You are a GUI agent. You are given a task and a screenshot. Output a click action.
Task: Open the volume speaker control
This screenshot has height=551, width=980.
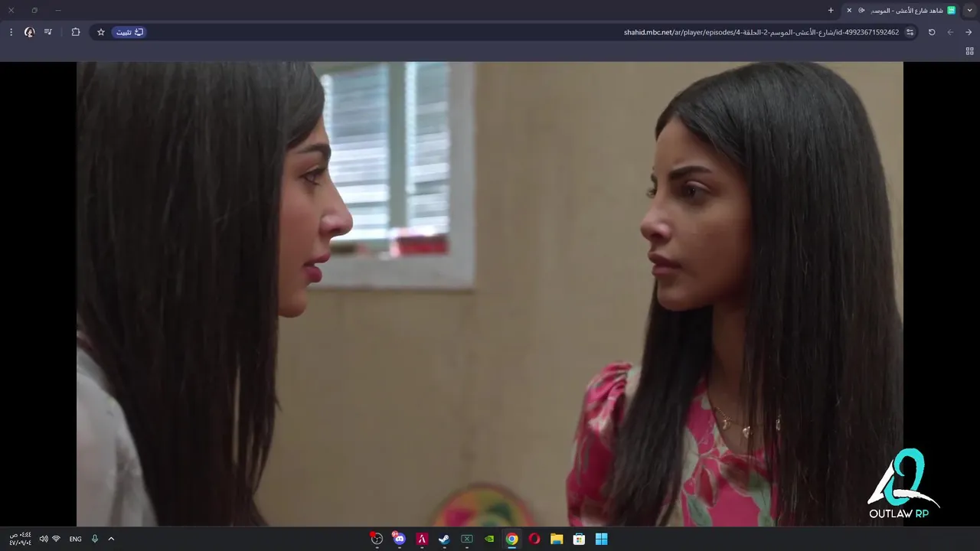44,539
